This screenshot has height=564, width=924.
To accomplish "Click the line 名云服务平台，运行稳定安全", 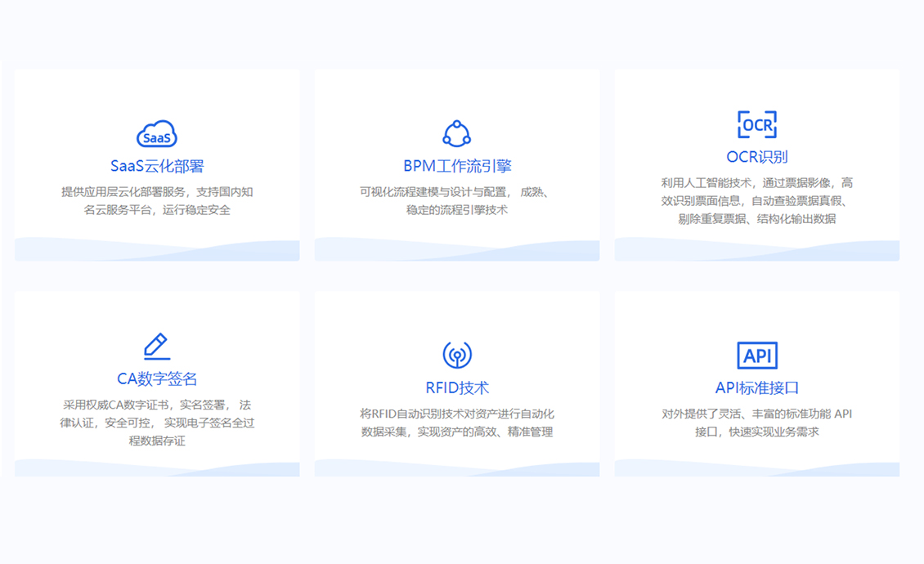I will [x=157, y=210].
